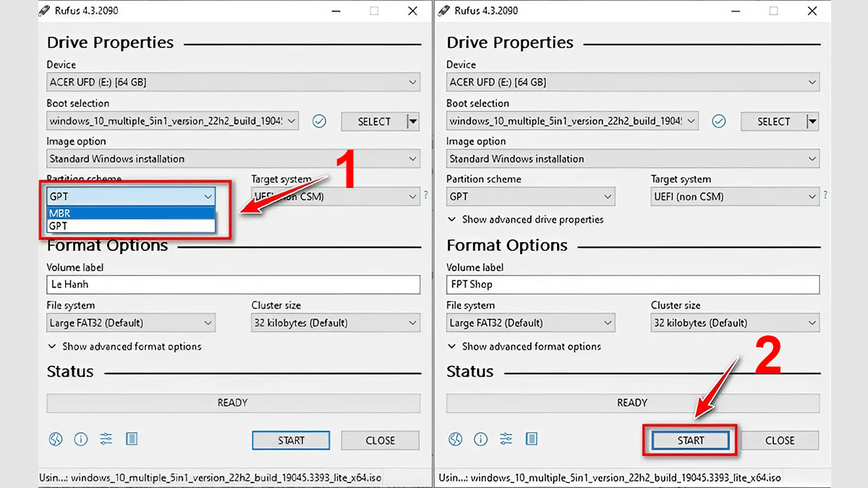
Task: Click CLOSE button in left Rufus window
Action: click(x=380, y=440)
